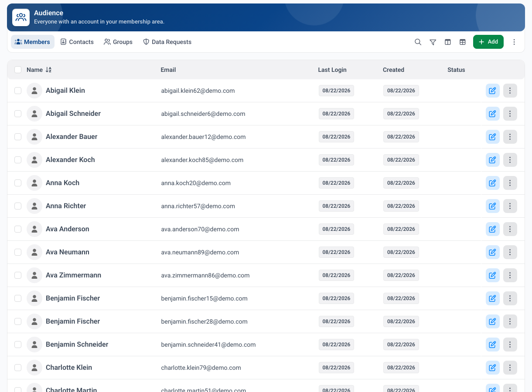
Task: Switch to the Contacts tab
Action: tap(77, 42)
